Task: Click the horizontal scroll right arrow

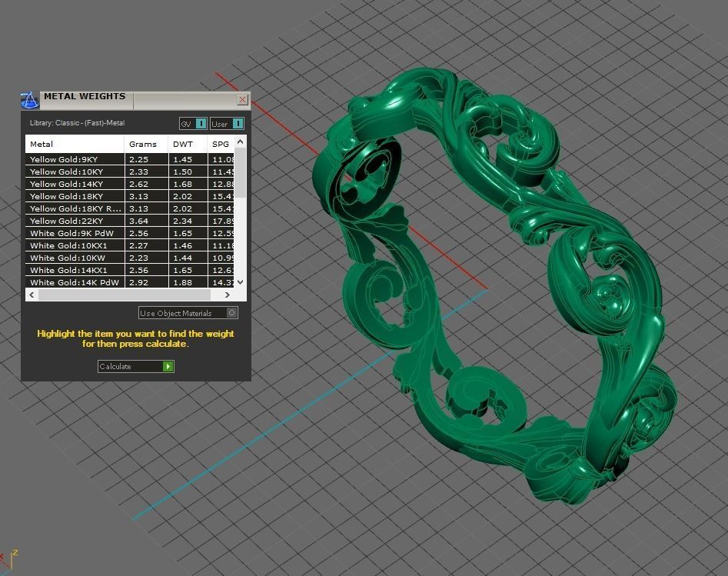Action: click(x=227, y=295)
